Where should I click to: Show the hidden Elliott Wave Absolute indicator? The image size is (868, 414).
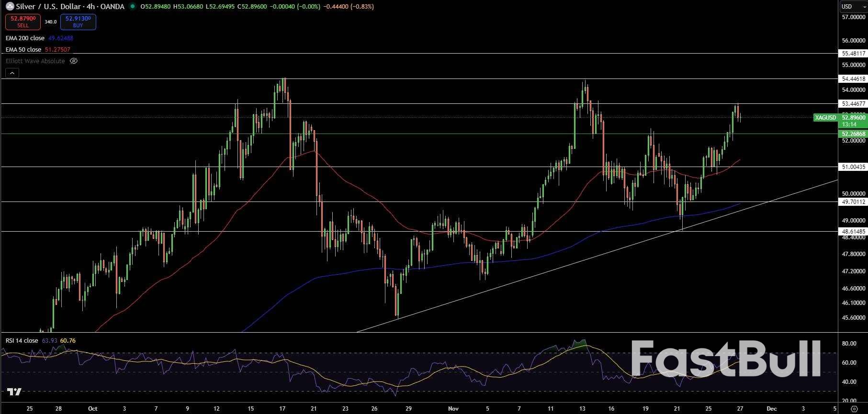pos(74,61)
